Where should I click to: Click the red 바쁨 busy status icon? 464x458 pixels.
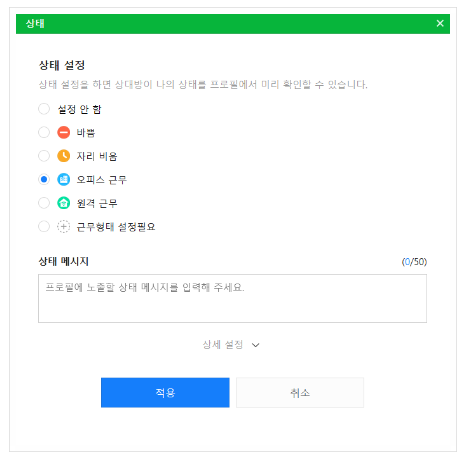pyautogui.click(x=63, y=132)
